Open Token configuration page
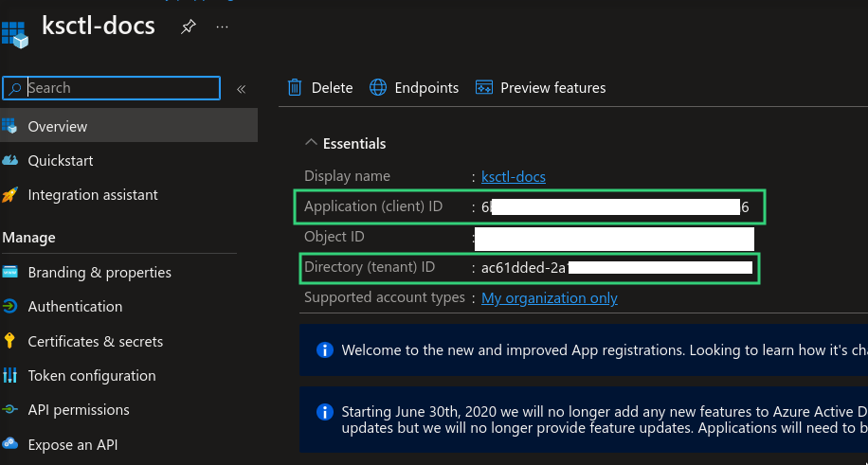This screenshot has width=868, height=465. click(92, 376)
